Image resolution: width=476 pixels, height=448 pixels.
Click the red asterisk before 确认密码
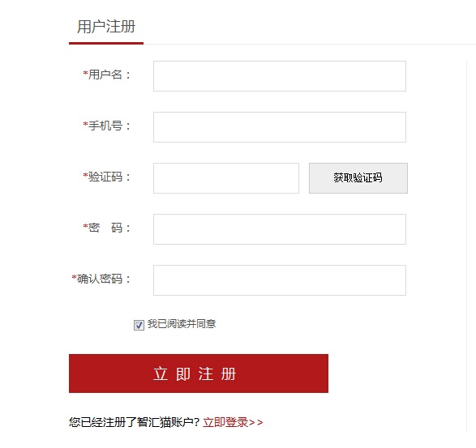pyautogui.click(x=74, y=277)
